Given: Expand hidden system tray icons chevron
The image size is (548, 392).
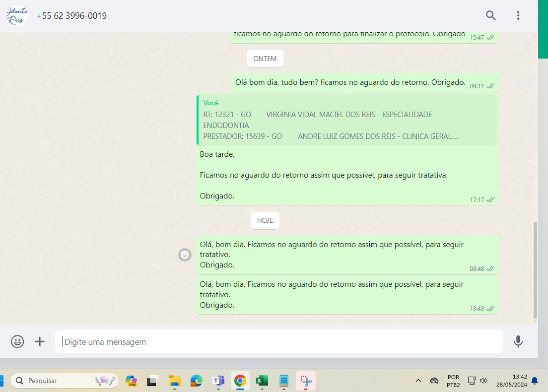Looking at the screenshot, I should (x=418, y=381).
